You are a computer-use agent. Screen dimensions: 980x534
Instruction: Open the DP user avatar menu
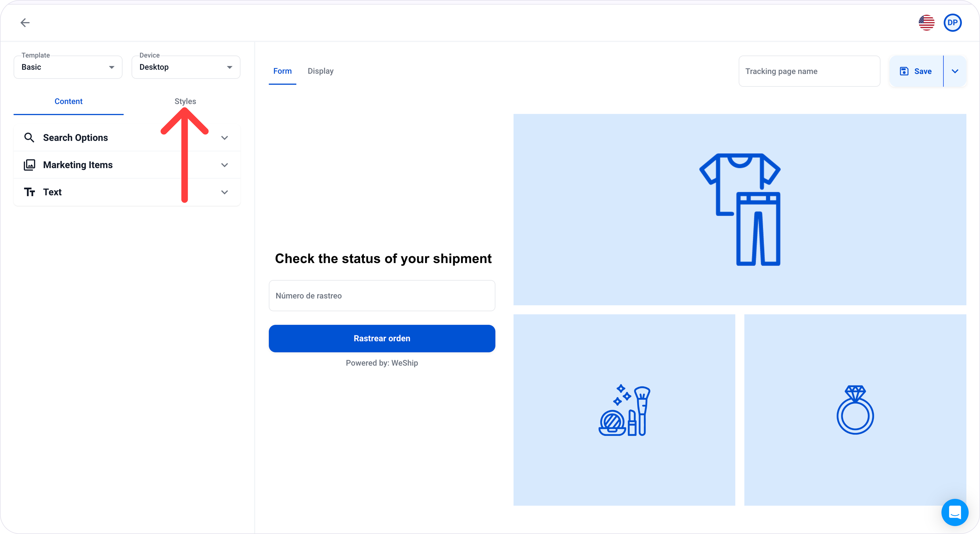[x=952, y=22]
